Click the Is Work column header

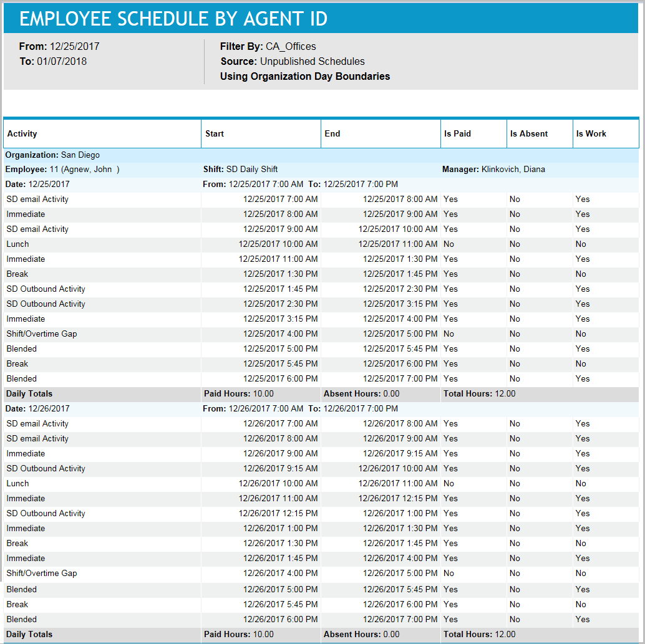[x=591, y=133]
